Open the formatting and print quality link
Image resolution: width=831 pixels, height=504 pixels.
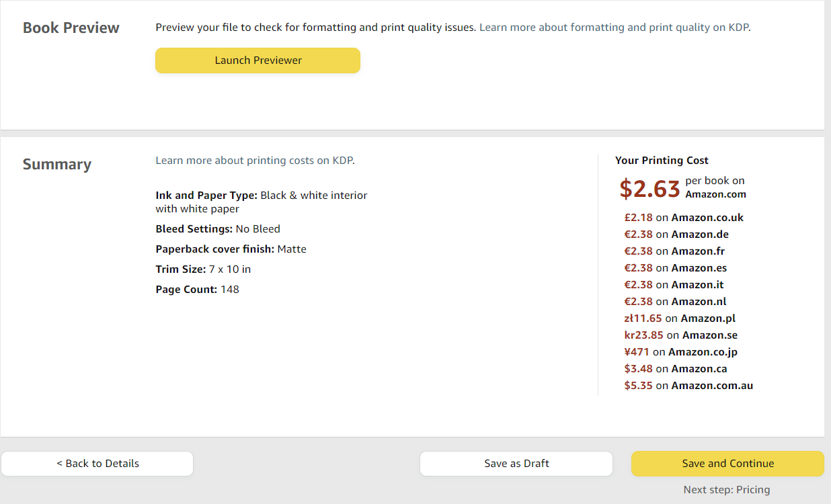[x=615, y=28]
